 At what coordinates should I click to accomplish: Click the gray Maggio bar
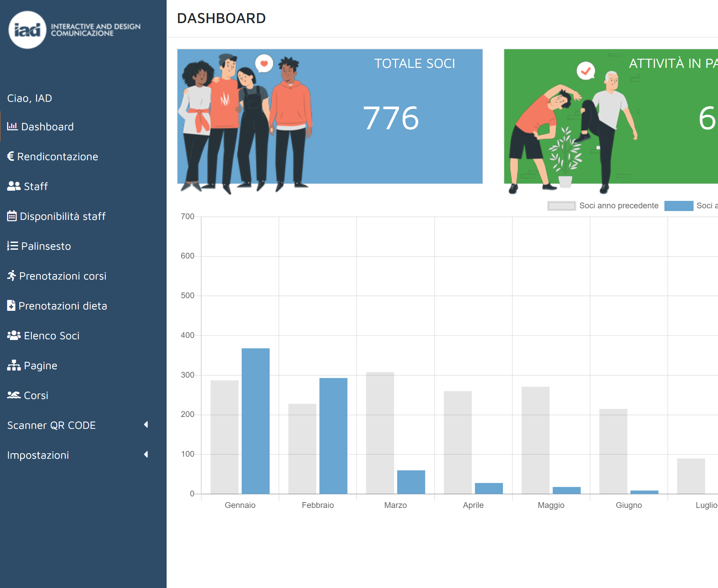535,440
